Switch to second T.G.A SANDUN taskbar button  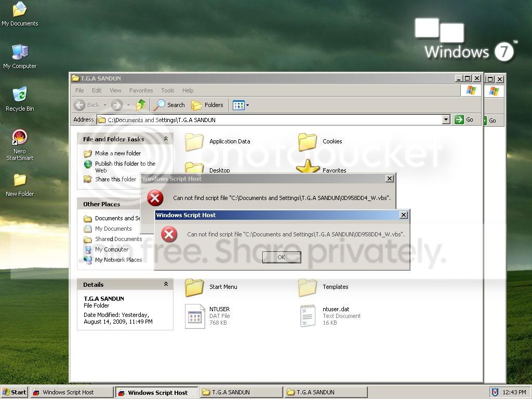(326, 392)
